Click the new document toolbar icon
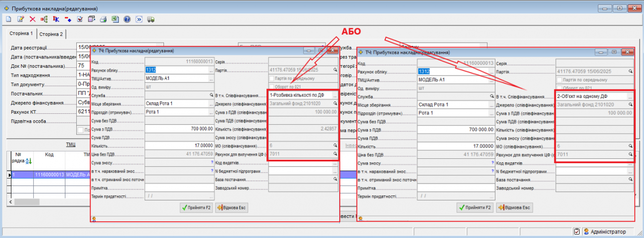 [x=8, y=19]
